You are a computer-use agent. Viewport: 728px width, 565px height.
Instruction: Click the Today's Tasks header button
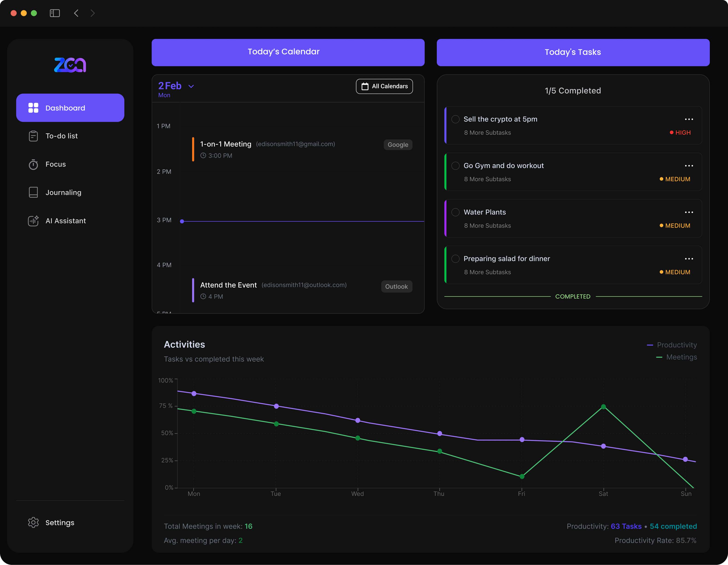(573, 52)
